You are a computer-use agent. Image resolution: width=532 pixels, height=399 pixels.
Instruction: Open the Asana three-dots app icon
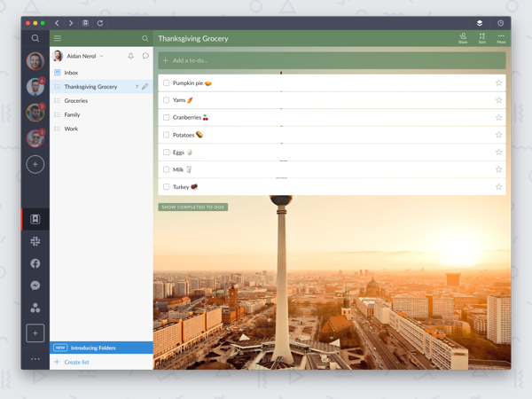tap(35, 308)
